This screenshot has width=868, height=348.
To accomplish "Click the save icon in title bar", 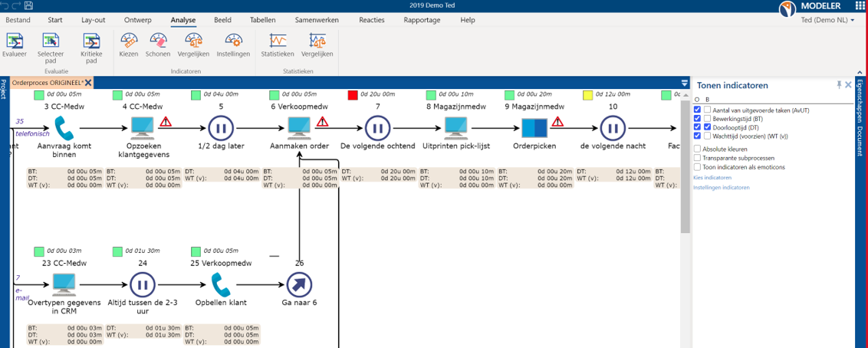I will pos(28,5).
